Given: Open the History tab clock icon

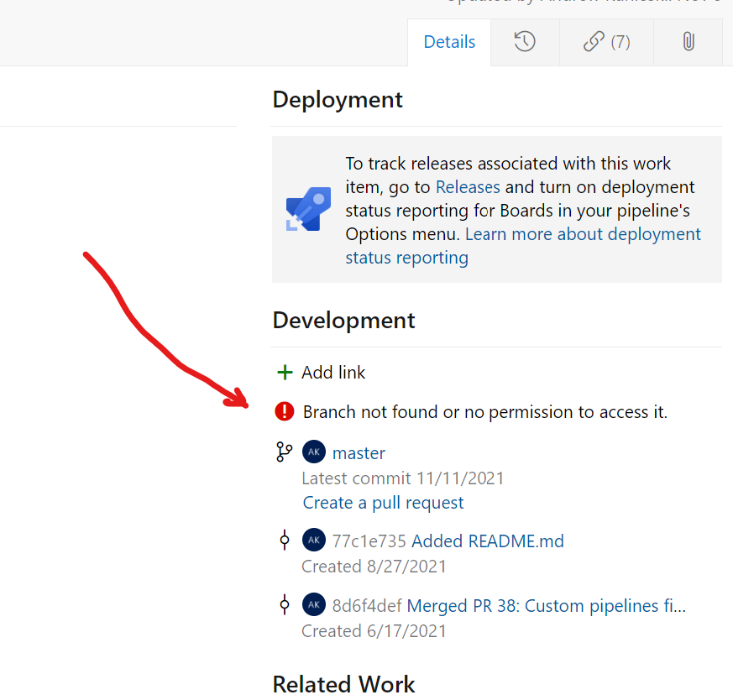Looking at the screenshot, I should pos(525,42).
